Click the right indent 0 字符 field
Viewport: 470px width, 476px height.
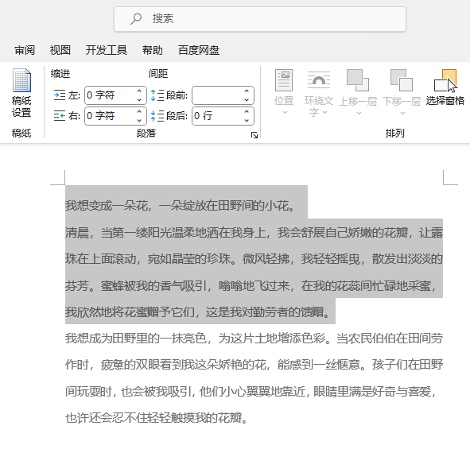tap(115, 116)
